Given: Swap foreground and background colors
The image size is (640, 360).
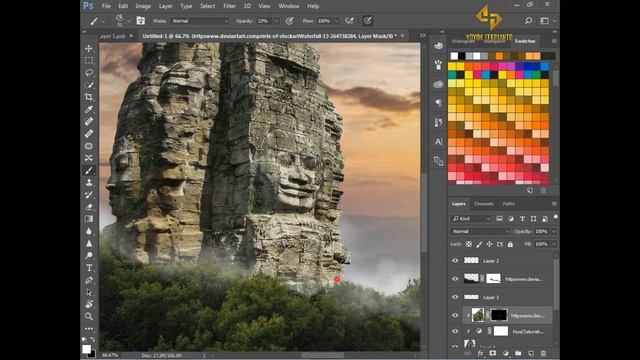Looking at the screenshot, I should (93, 339).
